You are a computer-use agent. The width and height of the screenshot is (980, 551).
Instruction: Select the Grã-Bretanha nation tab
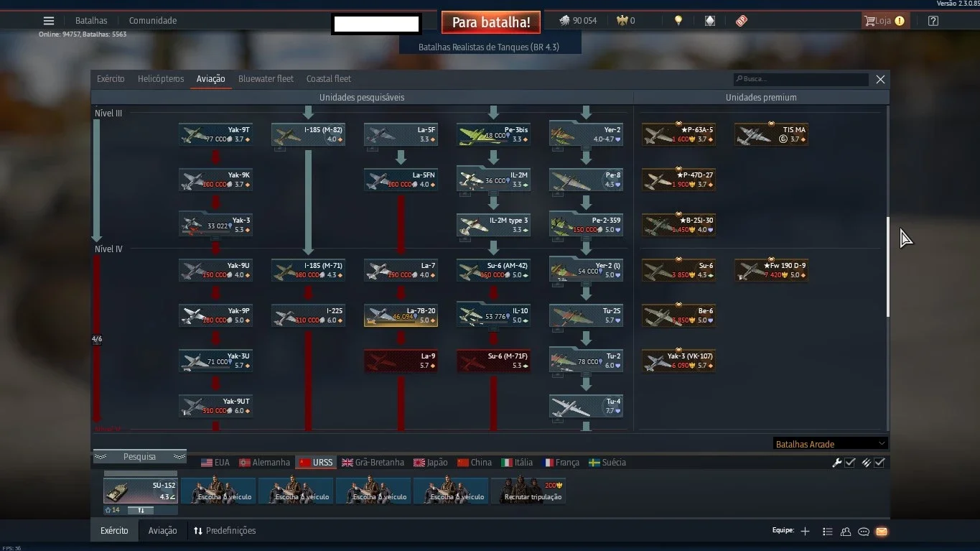click(373, 463)
